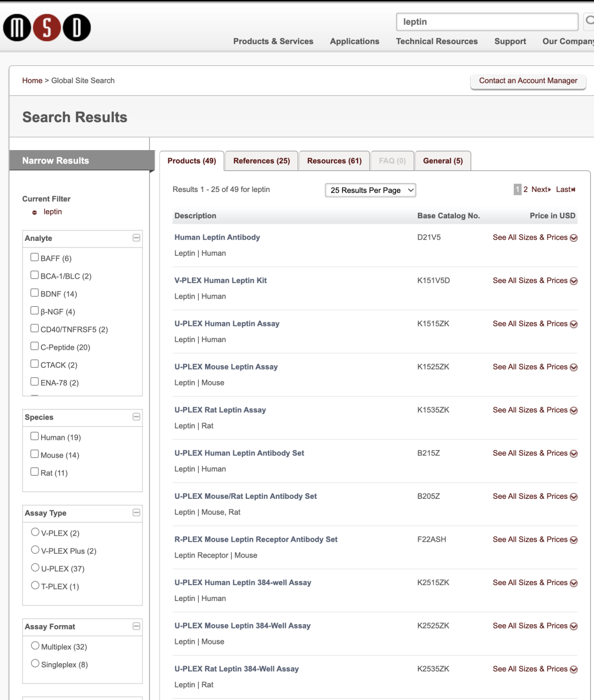Collapse the Assay Format filter section

136,626
